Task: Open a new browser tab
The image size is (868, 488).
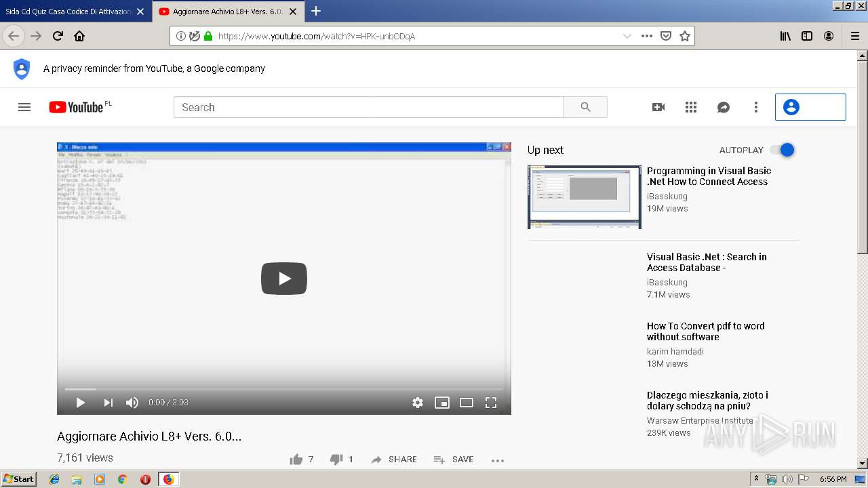Action: point(316,11)
